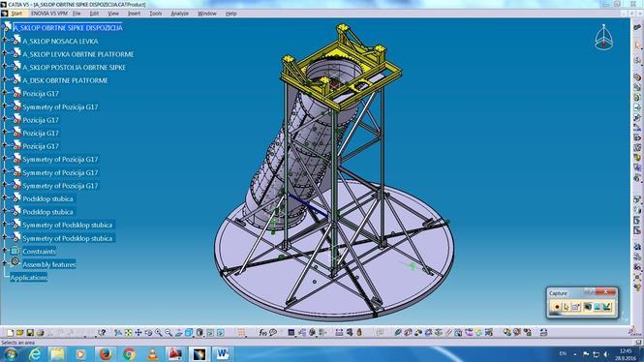Select the Pan view tool
The image size is (644, 362).
pos(138,332)
